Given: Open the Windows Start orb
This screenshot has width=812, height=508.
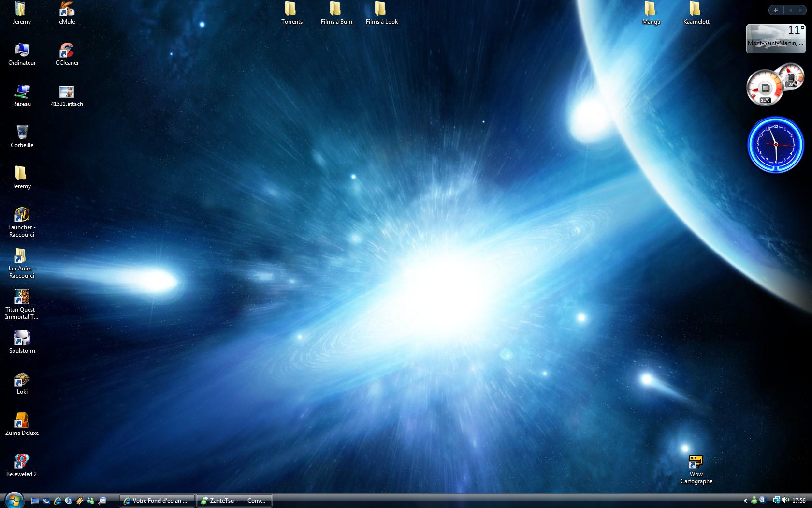Looking at the screenshot, I should click(x=14, y=500).
